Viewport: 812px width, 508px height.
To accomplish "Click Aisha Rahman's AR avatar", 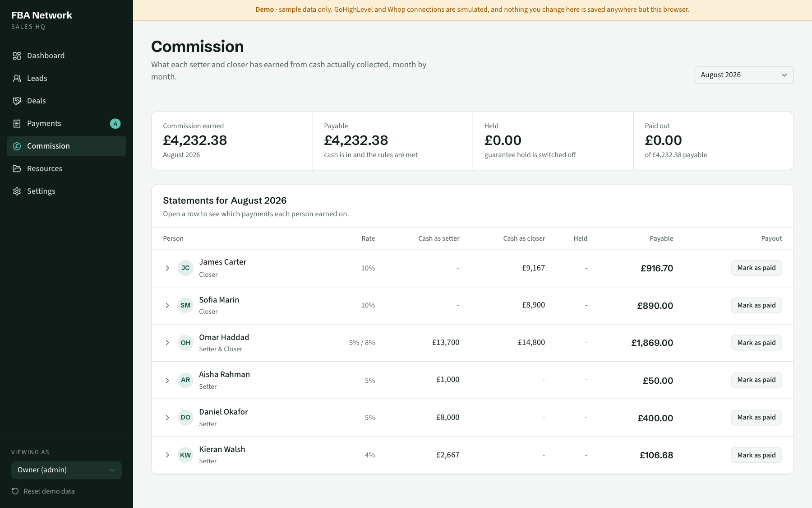I will (x=185, y=380).
